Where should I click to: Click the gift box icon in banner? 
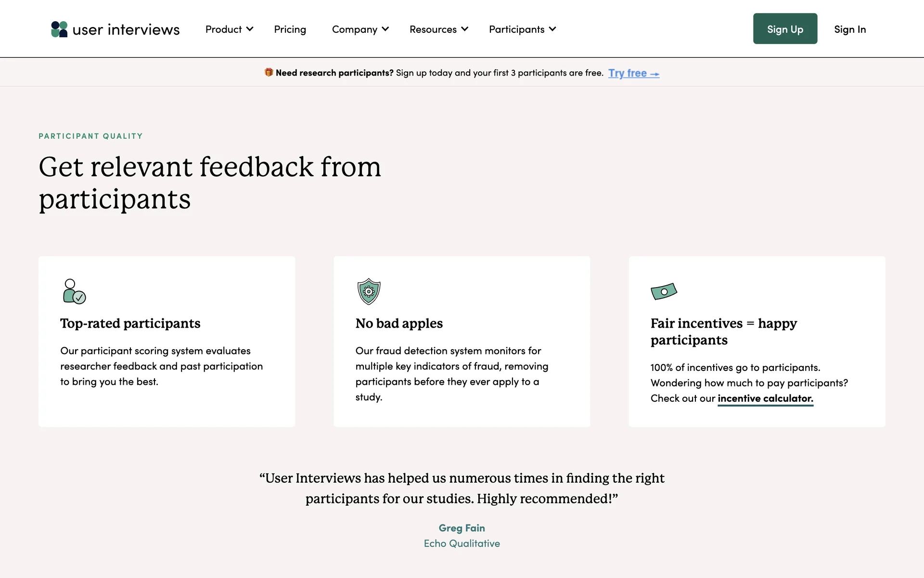(x=269, y=72)
